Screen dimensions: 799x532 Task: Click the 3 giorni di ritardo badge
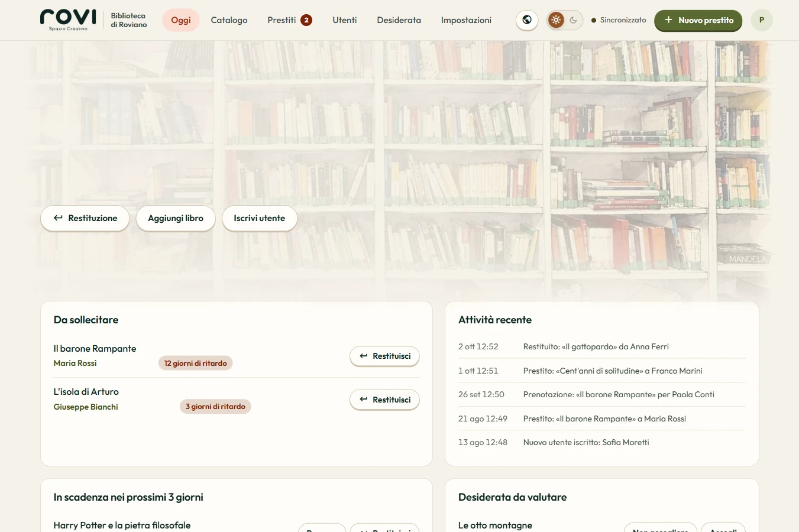point(215,406)
